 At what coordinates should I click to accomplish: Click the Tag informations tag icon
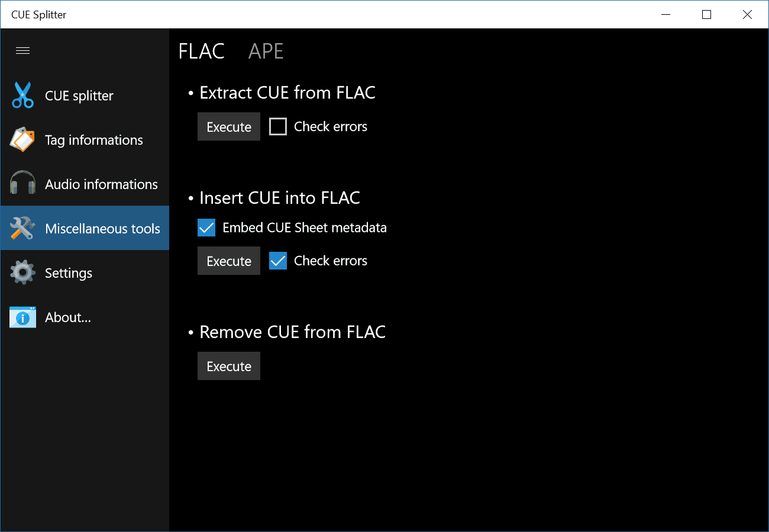pos(22,140)
